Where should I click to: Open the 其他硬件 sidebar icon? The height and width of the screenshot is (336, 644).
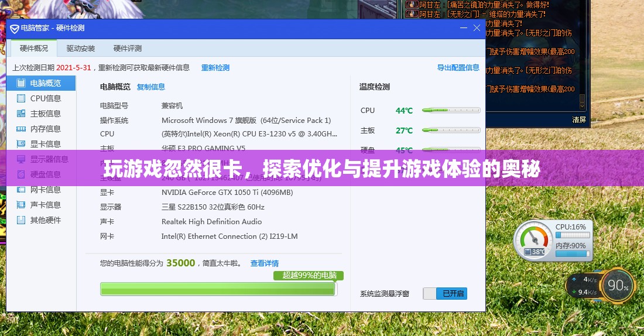click(21, 220)
